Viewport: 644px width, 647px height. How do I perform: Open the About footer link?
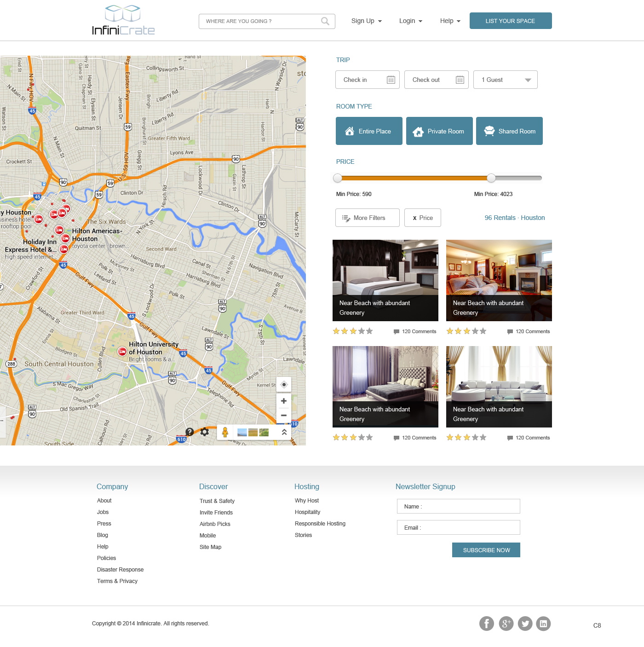click(x=104, y=501)
